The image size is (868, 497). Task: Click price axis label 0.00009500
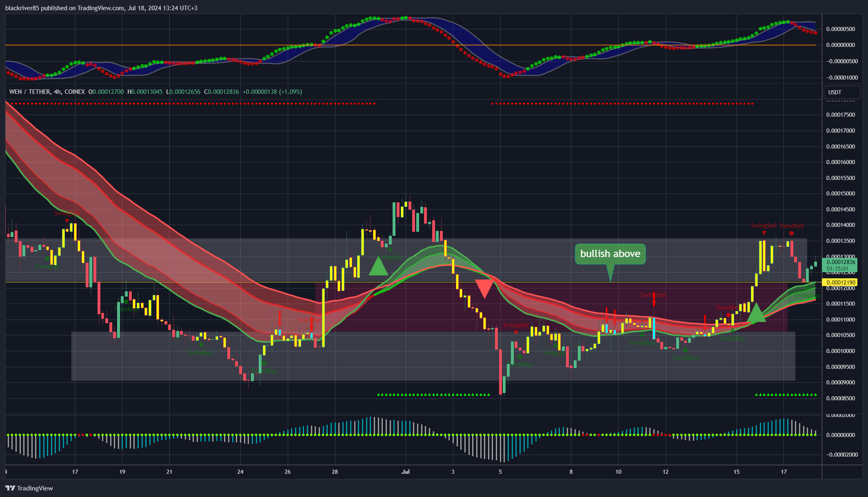click(x=840, y=367)
